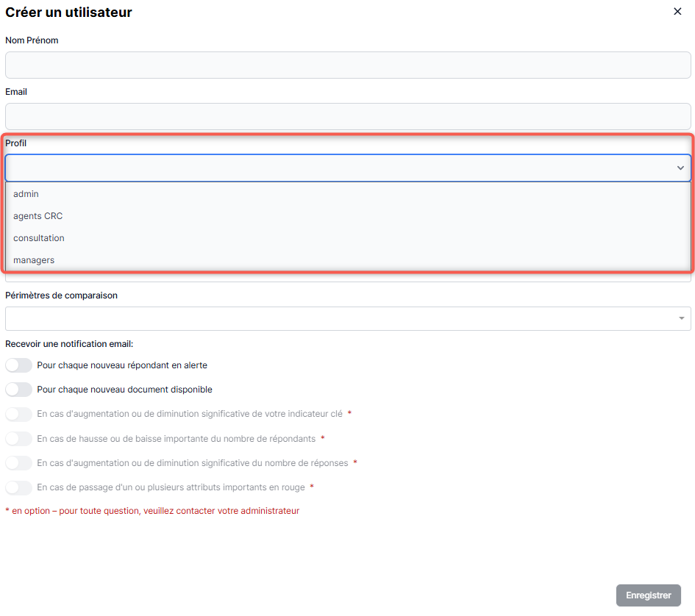The height and width of the screenshot is (616, 695).
Task: Click the chevron arrow of Profil dropdown
Action: coord(680,168)
